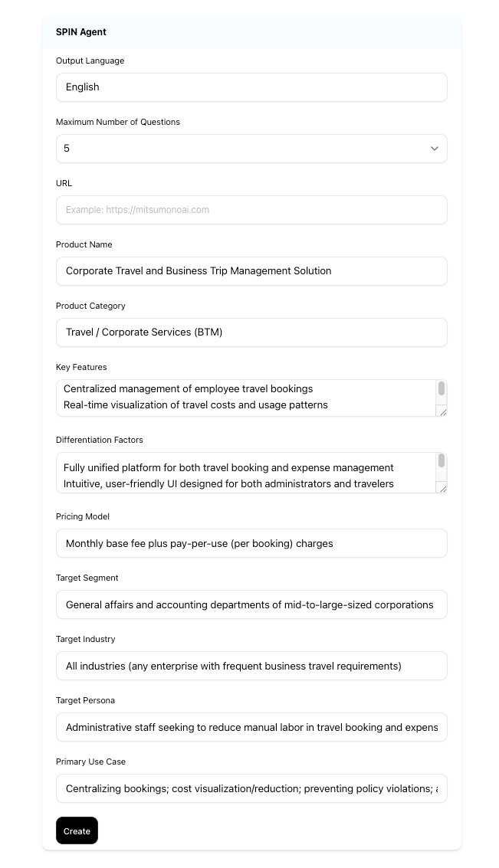Image resolution: width=499 pixels, height=868 pixels.
Task: Click the 'Intuitive, user-friendly UI' line
Action: coord(228,483)
